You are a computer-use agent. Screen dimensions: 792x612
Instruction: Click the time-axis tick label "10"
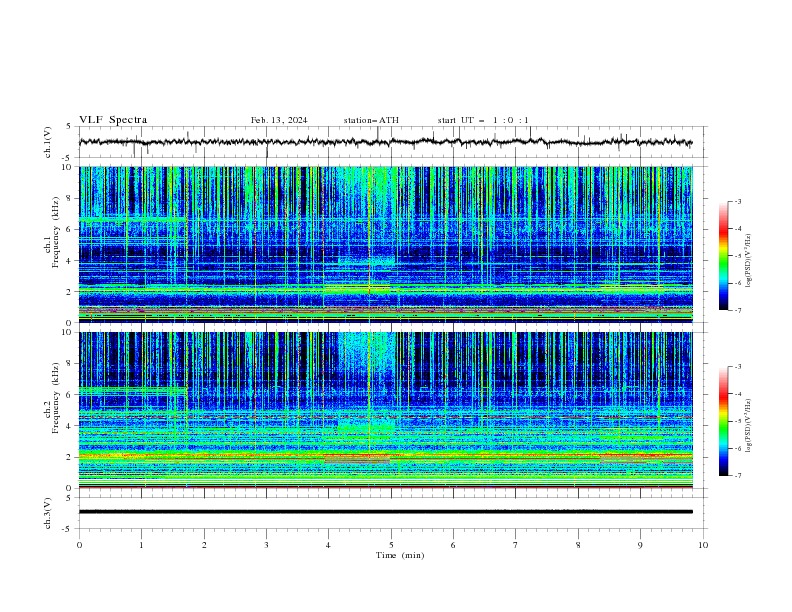[x=703, y=545]
